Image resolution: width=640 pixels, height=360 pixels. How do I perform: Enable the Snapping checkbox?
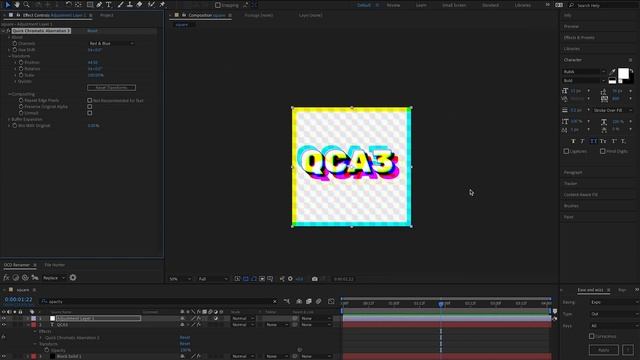point(218,5)
